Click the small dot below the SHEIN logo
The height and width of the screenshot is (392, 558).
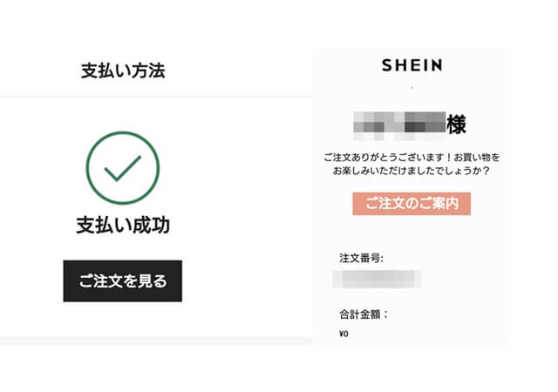tap(412, 87)
